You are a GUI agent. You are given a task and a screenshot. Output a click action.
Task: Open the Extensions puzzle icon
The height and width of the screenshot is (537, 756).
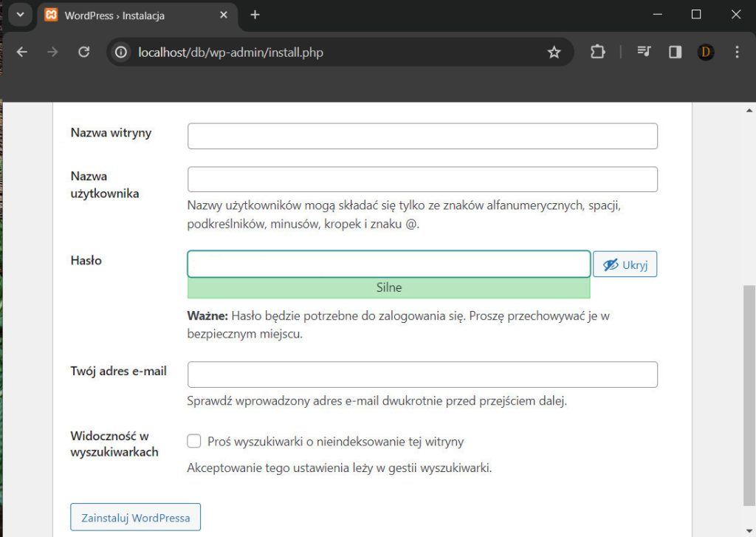click(597, 52)
